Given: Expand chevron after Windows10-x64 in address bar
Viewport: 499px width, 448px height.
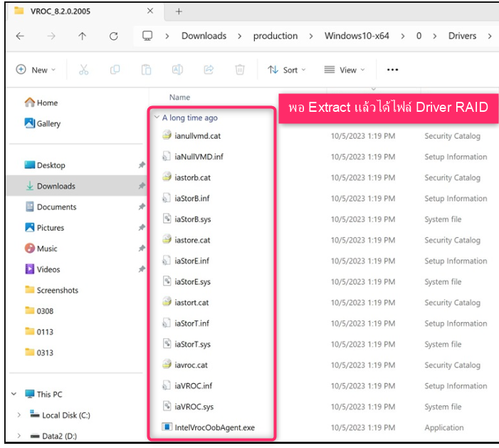Looking at the screenshot, I should click(x=403, y=36).
